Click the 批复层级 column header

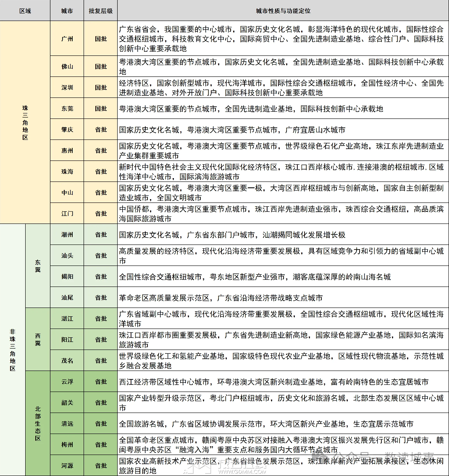(x=100, y=10)
